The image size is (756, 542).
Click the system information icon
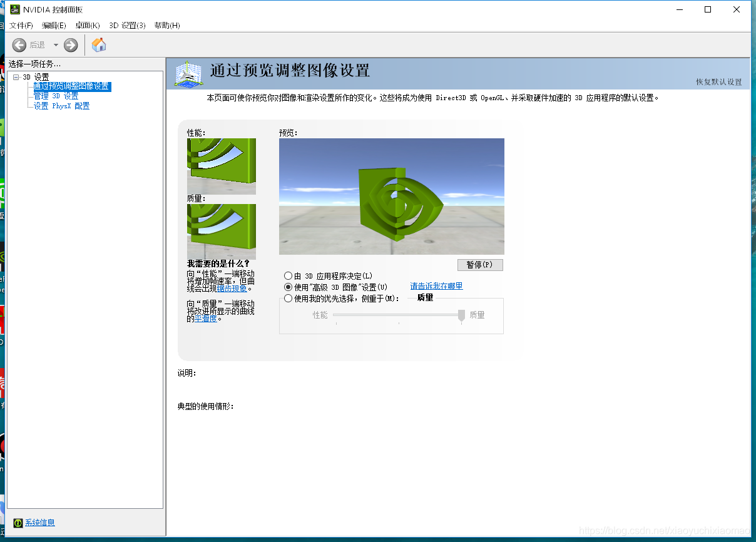(x=18, y=523)
